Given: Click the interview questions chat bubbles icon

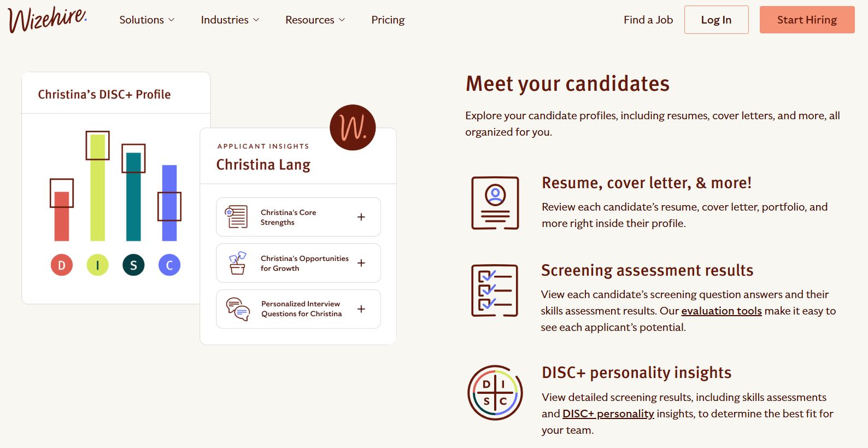Looking at the screenshot, I should pos(238,309).
